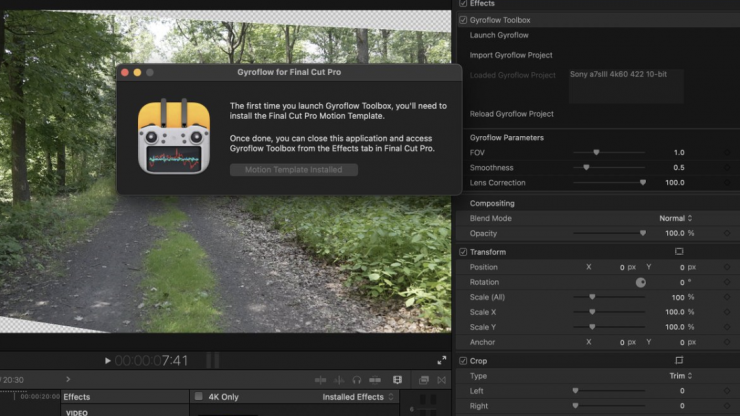
Task: Click the Rotation dial control
Action: pos(641,282)
